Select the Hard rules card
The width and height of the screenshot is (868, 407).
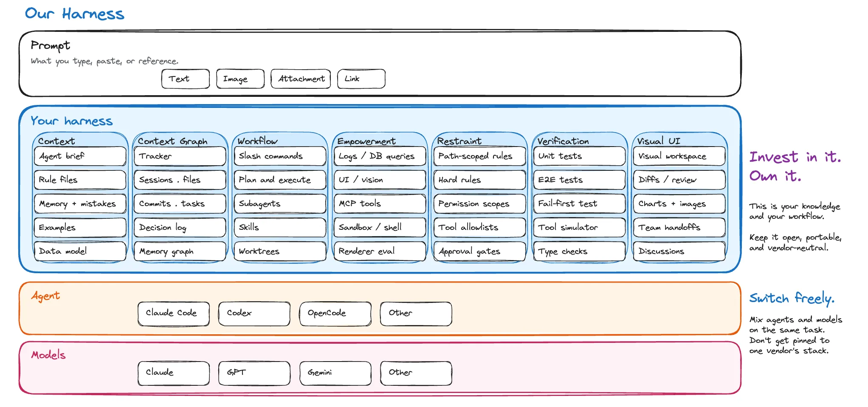pyautogui.click(x=480, y=180)
